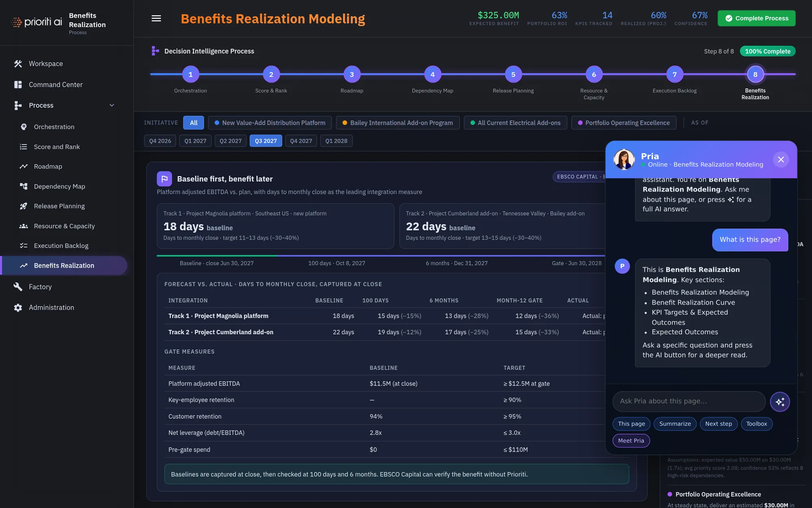Click the Command Center sidebar icon
The image size is (812, 508).
(18, 85)
